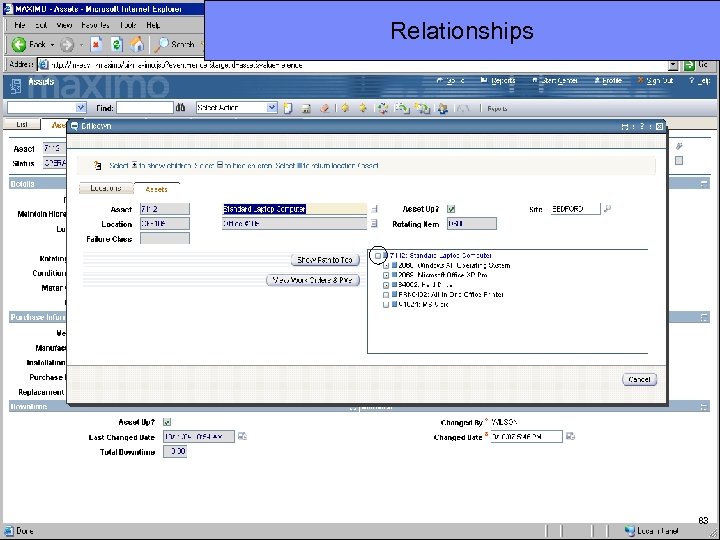The height and width of the screenshot is (540, 720).
Task: Open the saved query dropdown left of Find
Action: (80, 107)
